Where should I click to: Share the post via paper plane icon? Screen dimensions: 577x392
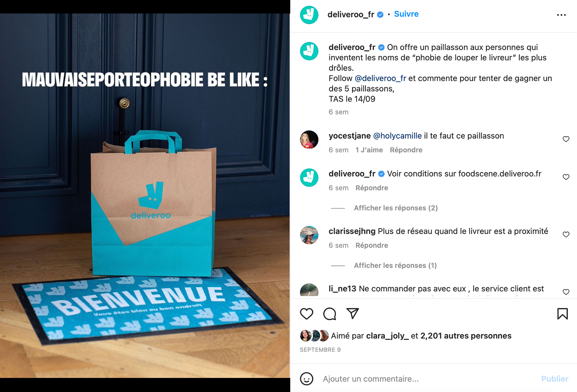coord(353,313)
